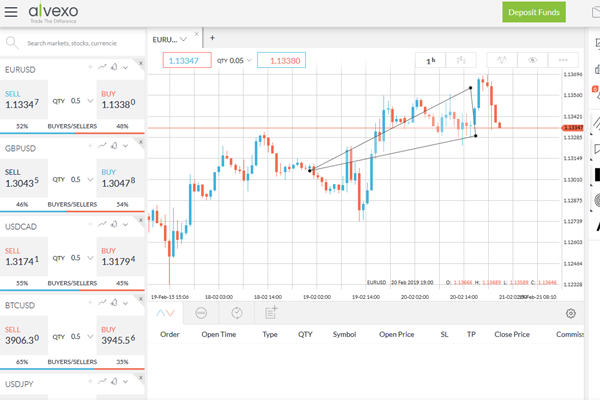Add BTCUSD with its plus icon

(x=90, y=303)
